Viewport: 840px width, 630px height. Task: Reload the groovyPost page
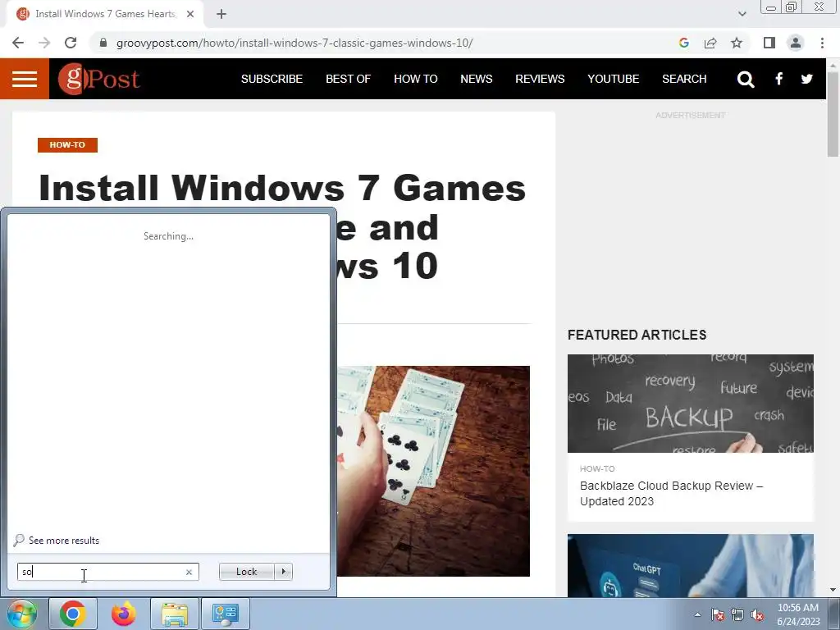point(71,43)
